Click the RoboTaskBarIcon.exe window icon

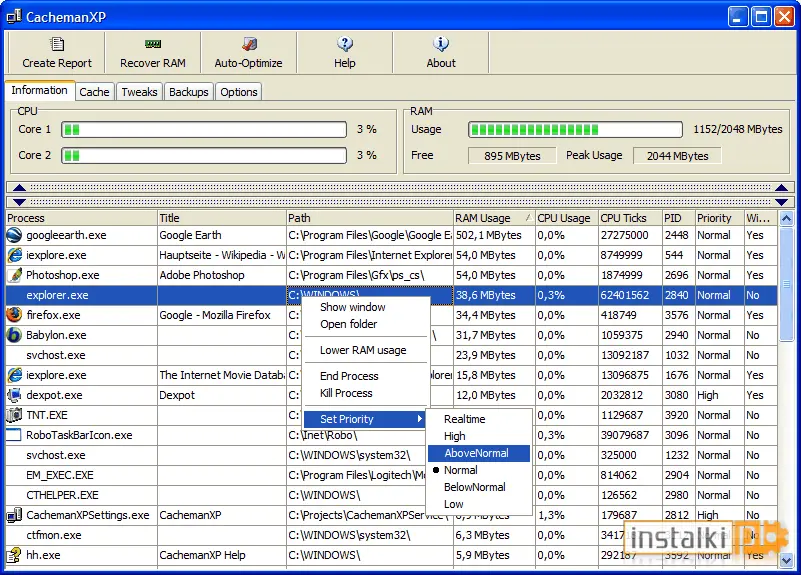click(14, 435)
